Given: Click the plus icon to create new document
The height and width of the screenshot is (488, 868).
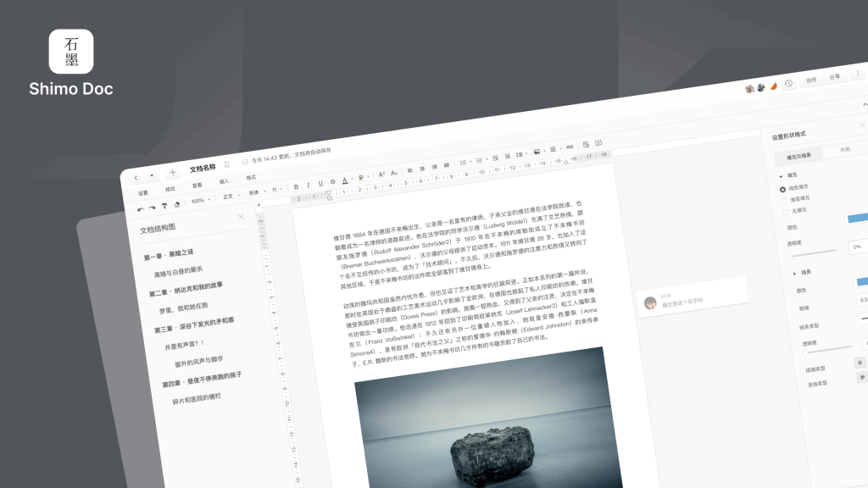Looking at the screenshot, I should tap(173, 172).
